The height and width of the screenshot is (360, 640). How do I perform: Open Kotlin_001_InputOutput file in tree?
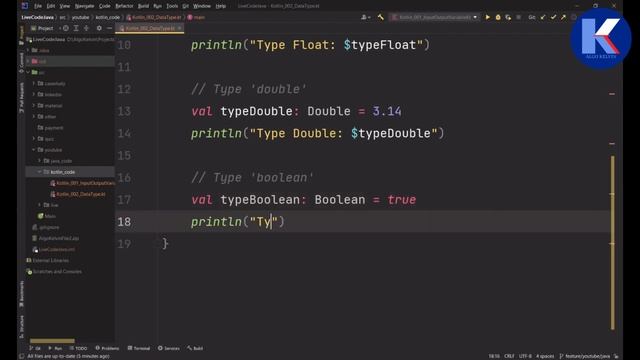click(x=83, y=183)
